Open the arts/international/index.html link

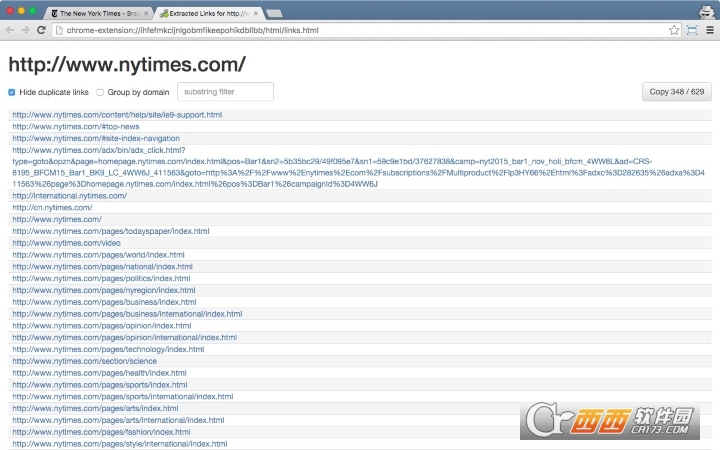(x=118, y=420)
